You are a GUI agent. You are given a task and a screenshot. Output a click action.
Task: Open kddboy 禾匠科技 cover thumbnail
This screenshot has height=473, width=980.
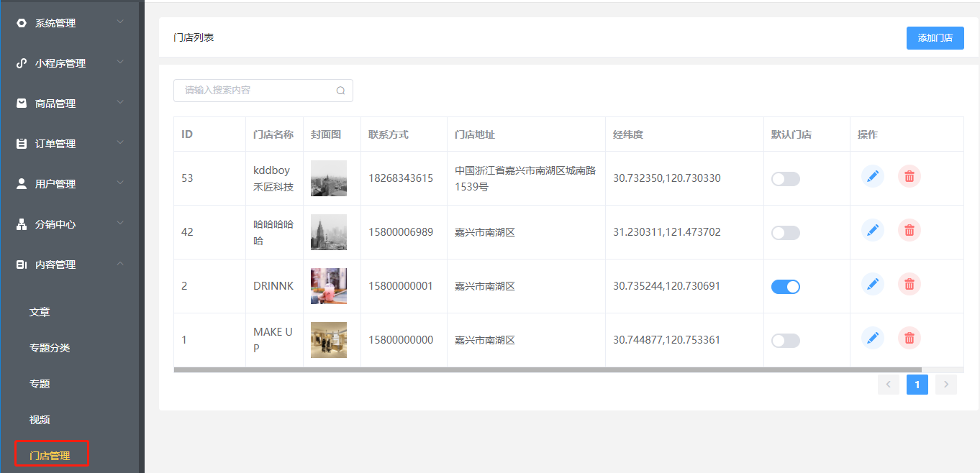point(329,178)
